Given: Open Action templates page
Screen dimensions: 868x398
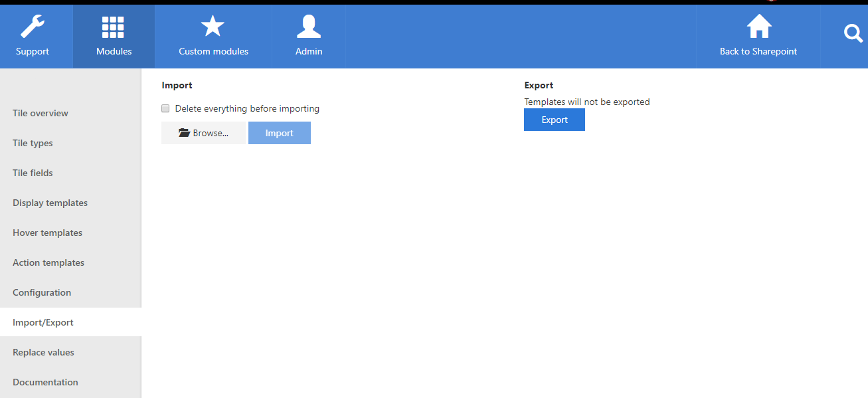Looking at the screenshot, I should point(48,262).
